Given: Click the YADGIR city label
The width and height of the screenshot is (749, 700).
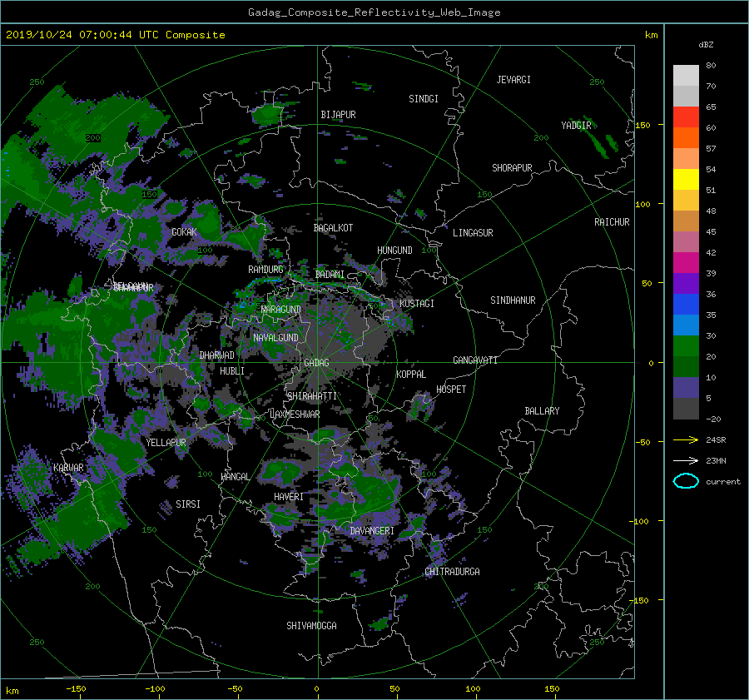Looking at the screenshot, I should click(576, 126).
